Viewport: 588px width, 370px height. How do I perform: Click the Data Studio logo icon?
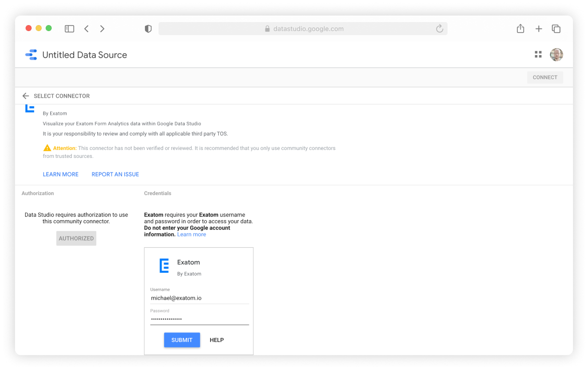(x=31, y=55)
